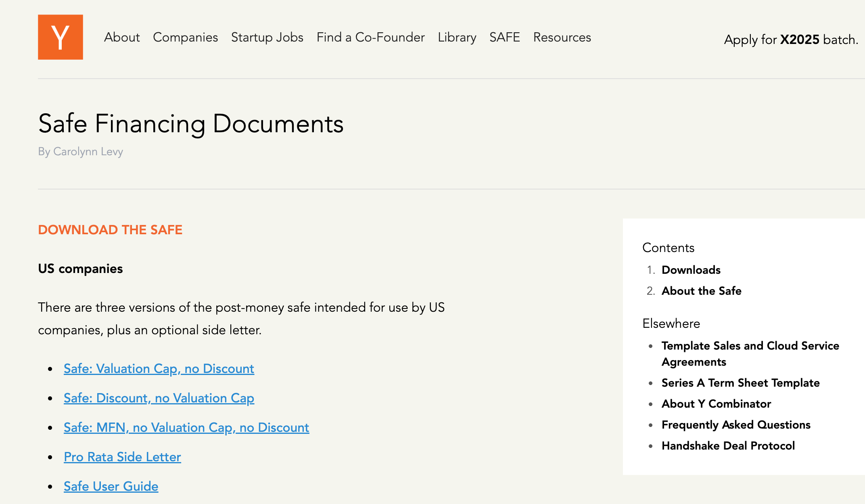Click the paragraph about three post-money safe versions
Screen dimensions: 865x504
point(241,319)
